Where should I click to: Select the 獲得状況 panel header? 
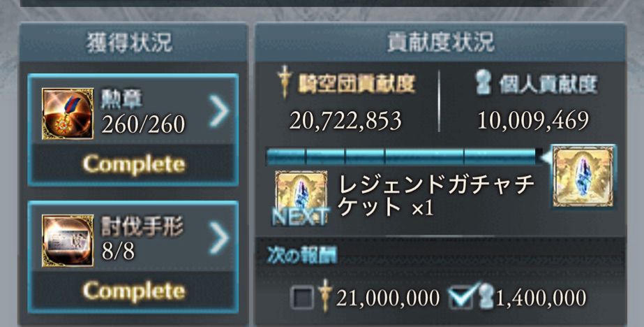coord(133,43)
